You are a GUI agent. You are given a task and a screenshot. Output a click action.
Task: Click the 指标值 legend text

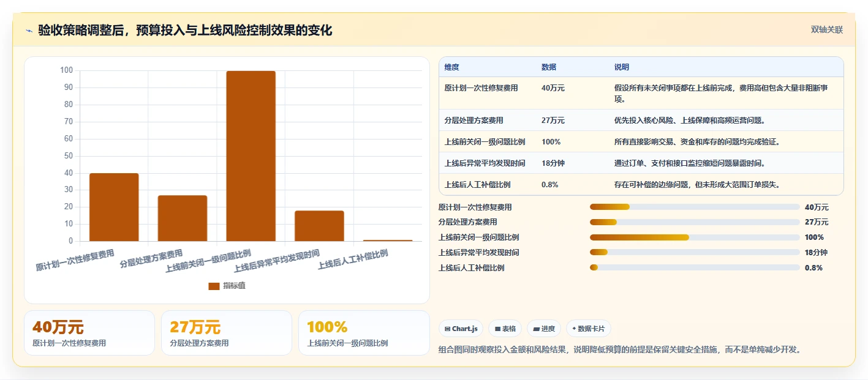point(234,286)
